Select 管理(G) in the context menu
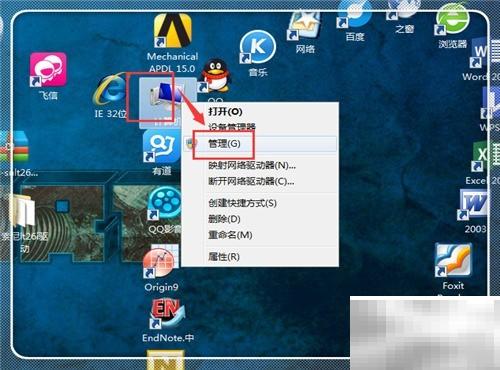 point(260,144)
